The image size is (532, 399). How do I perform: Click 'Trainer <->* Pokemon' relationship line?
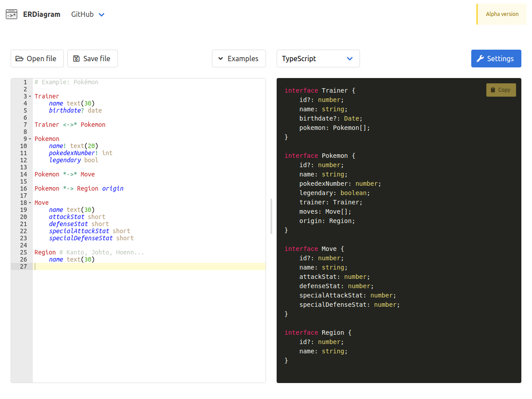click(x=70, y=125)
